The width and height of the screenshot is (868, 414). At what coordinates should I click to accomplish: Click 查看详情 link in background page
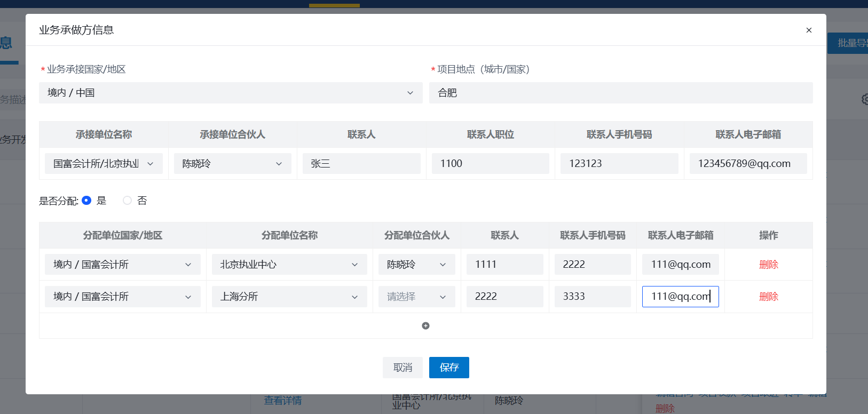(283, 401)
